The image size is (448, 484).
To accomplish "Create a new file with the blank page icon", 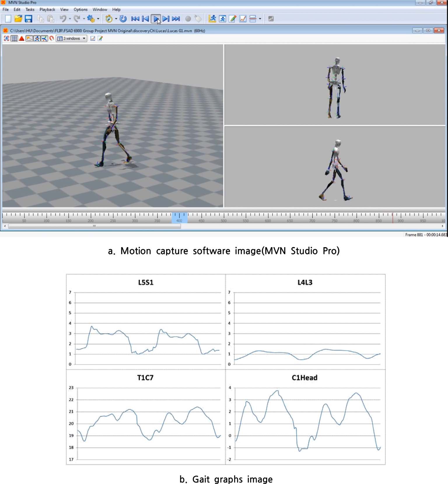I will tap(8, 19).
